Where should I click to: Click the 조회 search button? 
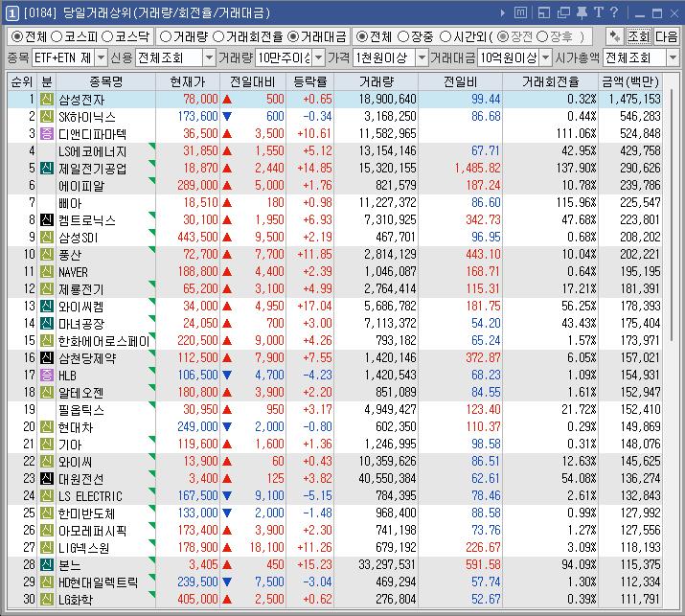coord(639,36)
